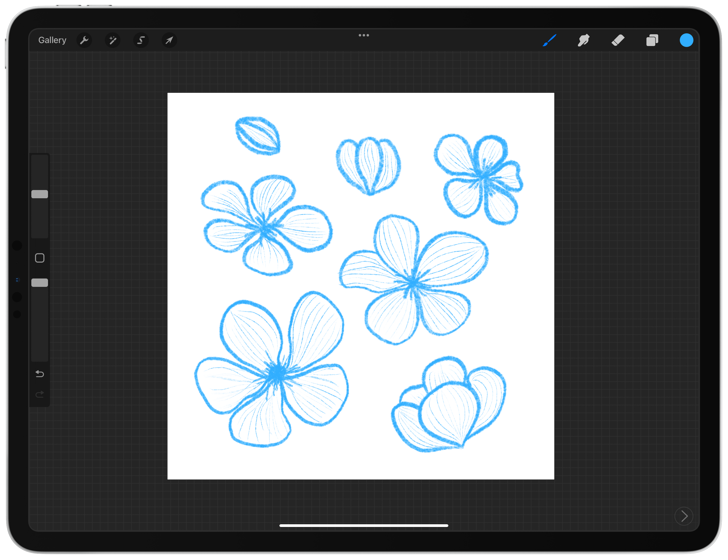Select the Eraser tool
Viewport: 728px width, 560px height.
[x=618, y=40]
